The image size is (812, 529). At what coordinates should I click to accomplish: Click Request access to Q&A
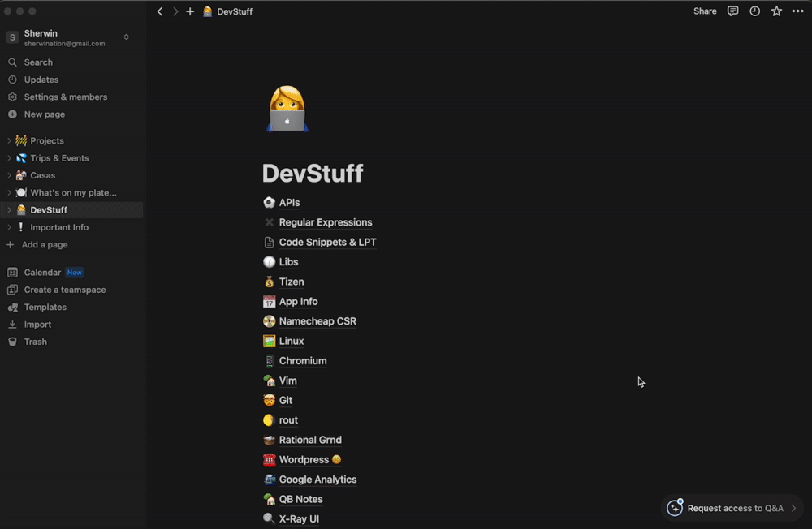(x=736, y=508)
